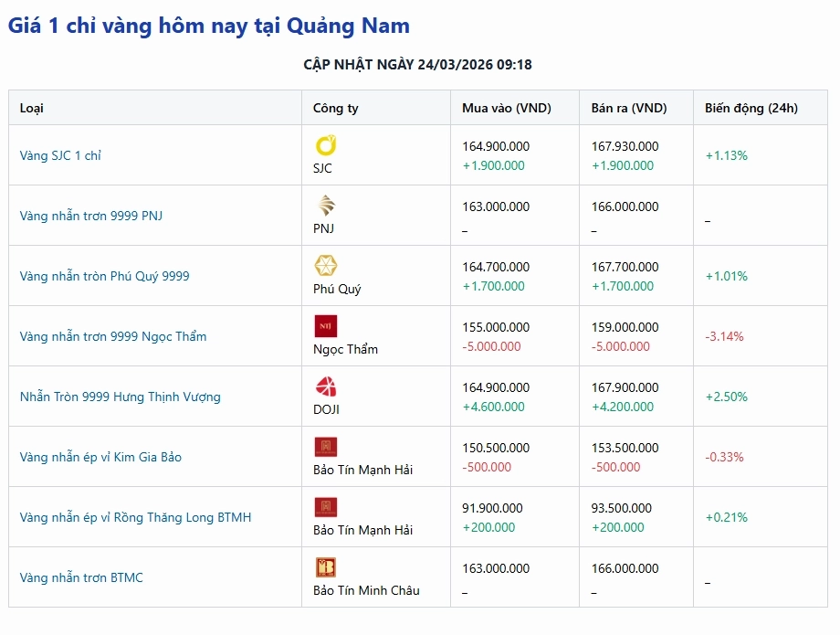This screenshot has height=635, width=840.
Task: Click the page title Giá 1 chỉ vàng hôm nay
Action: [x=208, y=26]
